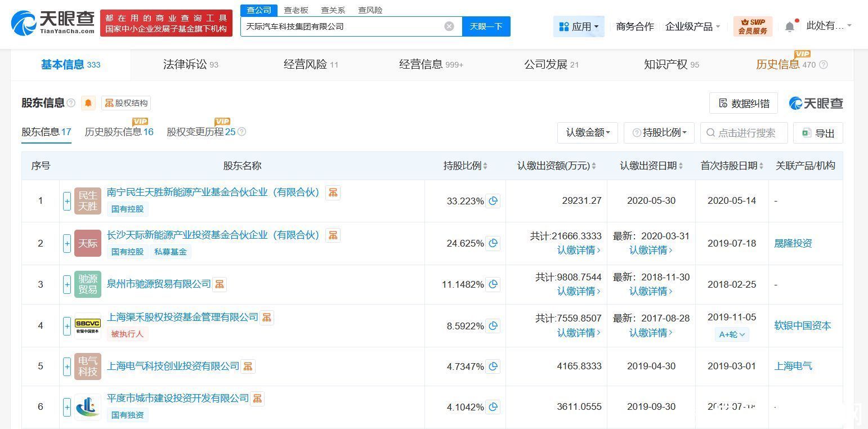The height and width of the screenshot is (429, 868).
Task: Expand row 3 泉州市驰源贸易 shareholder
Action: click(x=67, y=284)
